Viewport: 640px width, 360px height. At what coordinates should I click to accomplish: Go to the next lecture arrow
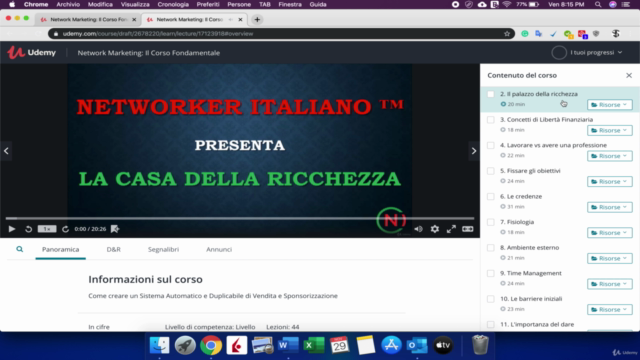pos(473,151)
